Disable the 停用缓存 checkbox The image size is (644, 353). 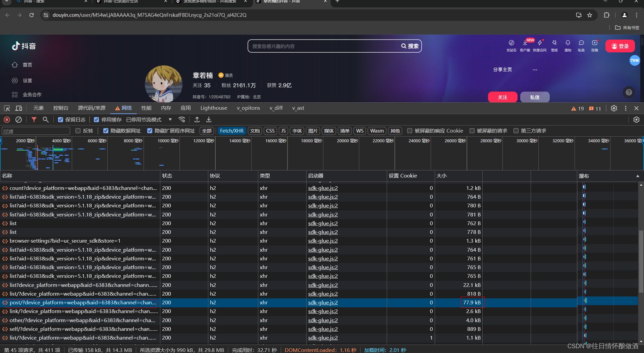(x=96, y=119)
